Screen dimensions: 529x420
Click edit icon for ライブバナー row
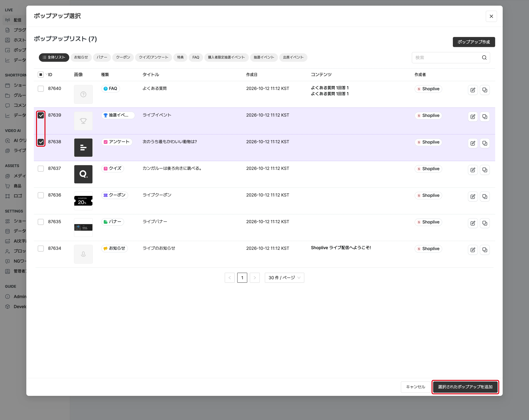pyautogui.click(x=473, y=223)
